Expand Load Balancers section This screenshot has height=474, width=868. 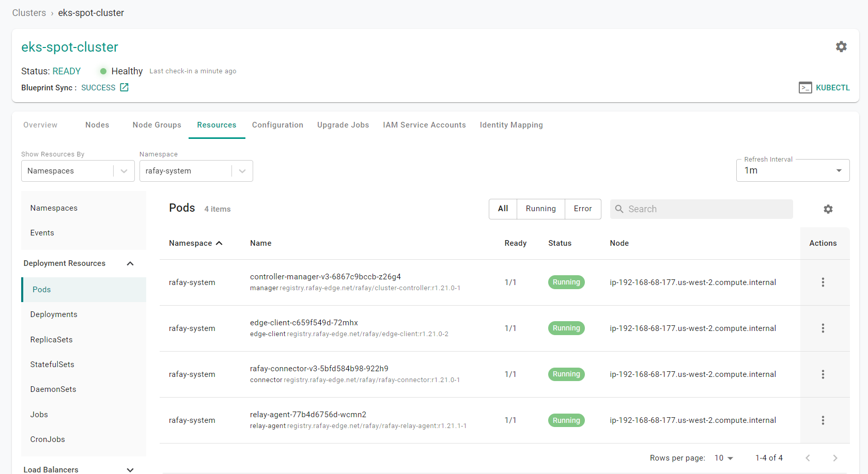[x=130, y=470]
